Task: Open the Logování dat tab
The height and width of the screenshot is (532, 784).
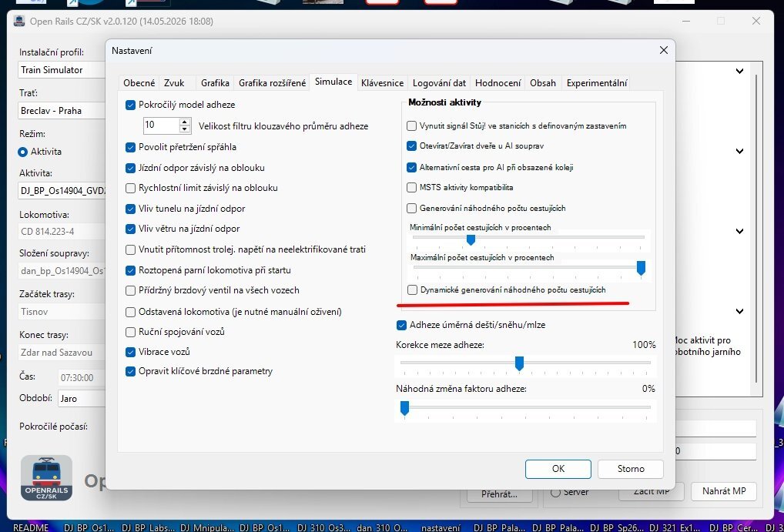Action: click(x=439, y=83)
